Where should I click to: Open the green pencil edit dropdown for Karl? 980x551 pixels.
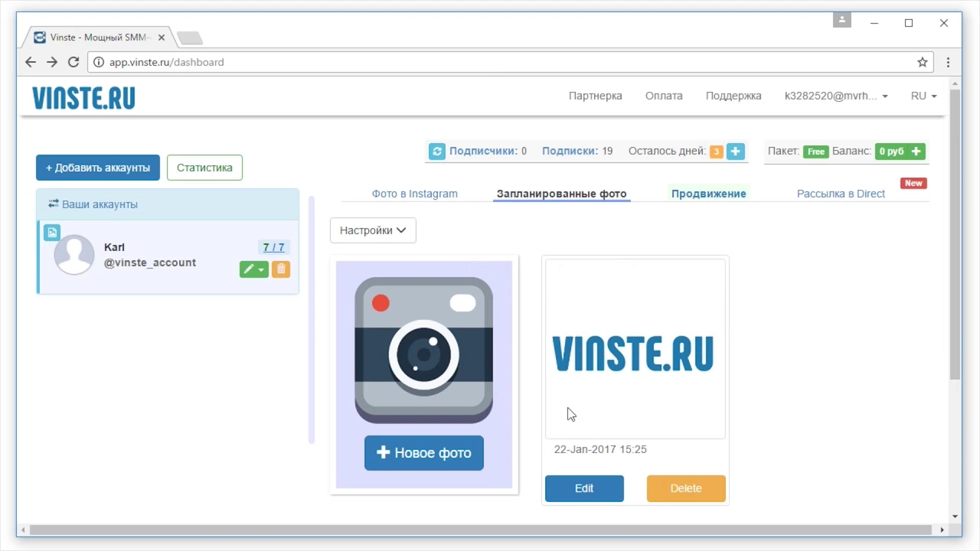click(254, 269)
